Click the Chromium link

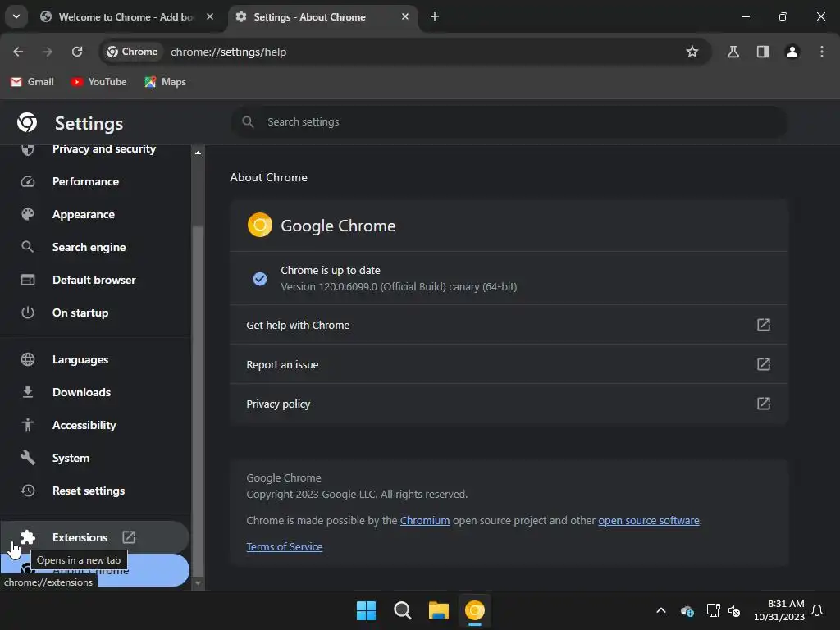click(x=425, y=521)
